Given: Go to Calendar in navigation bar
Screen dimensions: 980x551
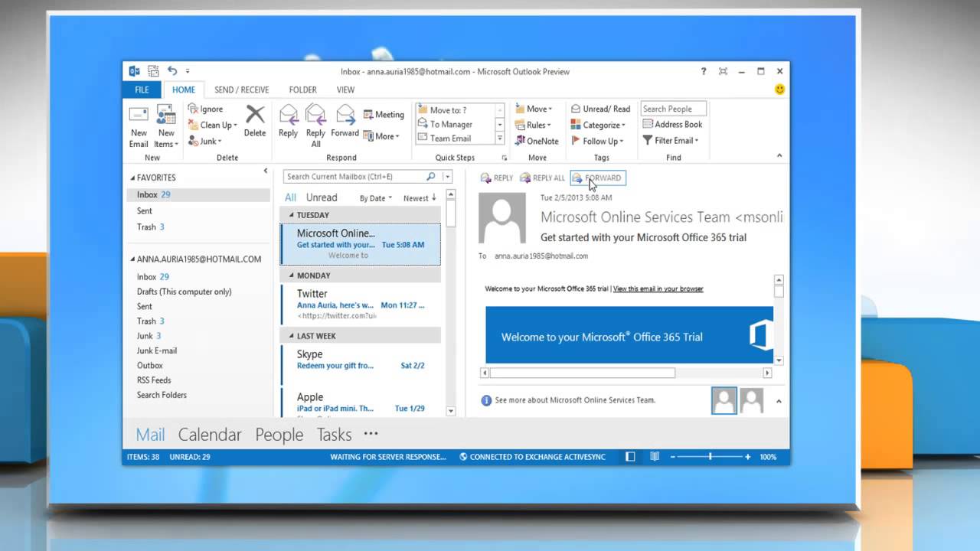Looking at the screenshot, I should click(x=210, y=435).
